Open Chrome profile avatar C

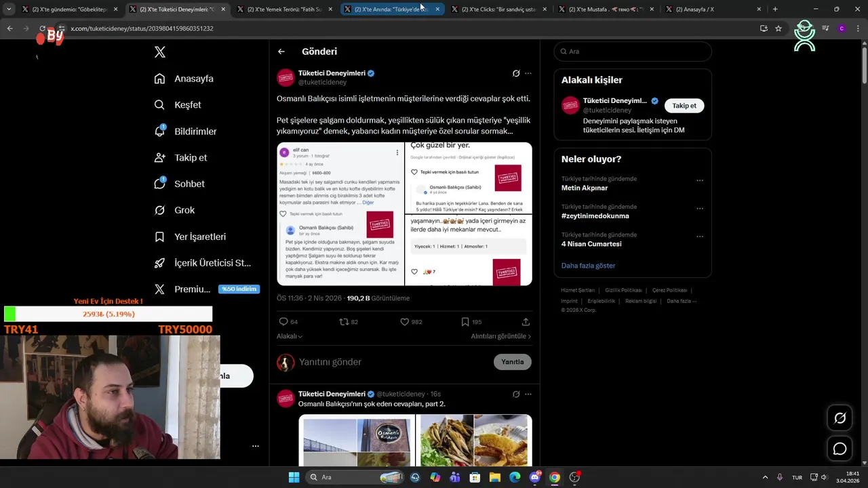pos(842,28)
